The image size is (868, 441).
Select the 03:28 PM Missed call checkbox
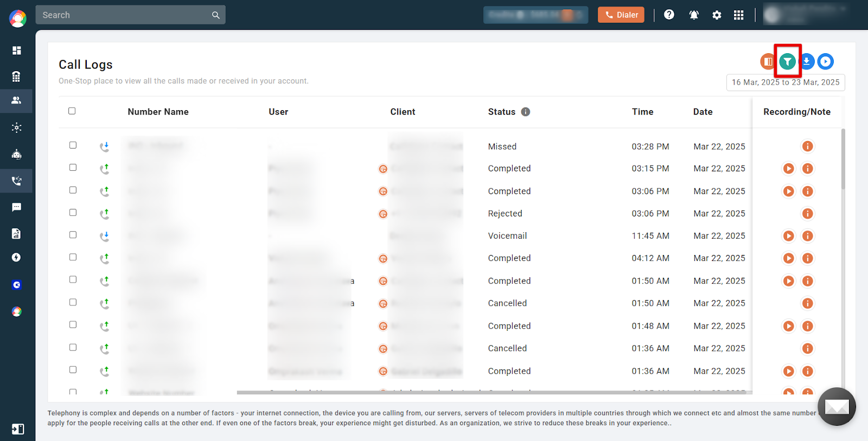point(73,145)
